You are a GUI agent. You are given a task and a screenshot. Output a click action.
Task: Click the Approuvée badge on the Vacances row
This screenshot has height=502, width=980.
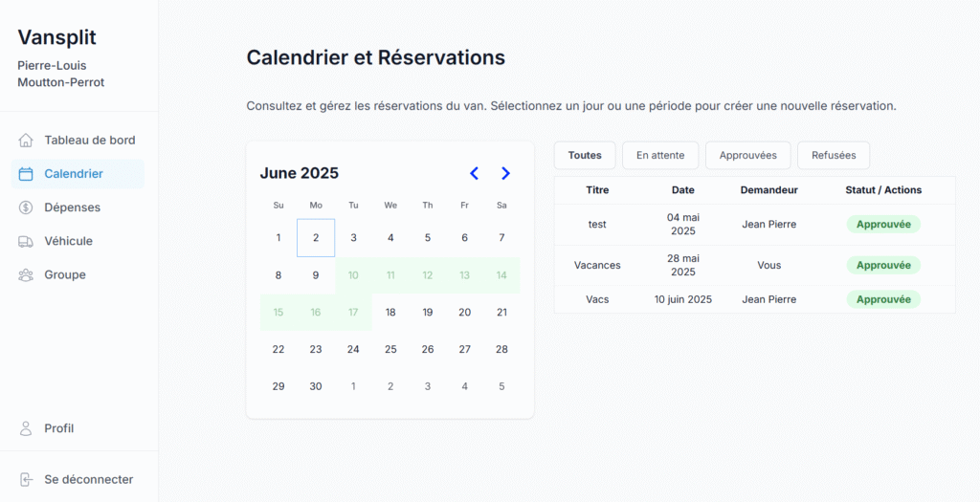[x=882, y=265]
